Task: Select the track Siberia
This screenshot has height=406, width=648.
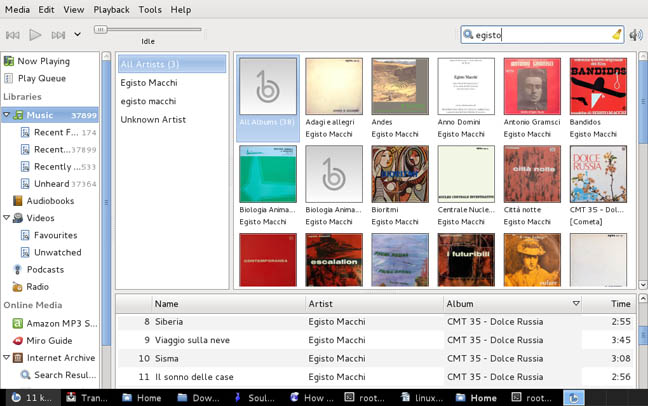Action: (x=375, y=322)
